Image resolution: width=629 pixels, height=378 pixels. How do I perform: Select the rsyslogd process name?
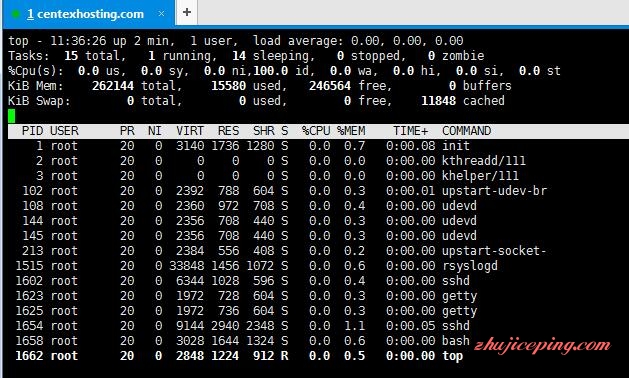[x=470, y=266]
